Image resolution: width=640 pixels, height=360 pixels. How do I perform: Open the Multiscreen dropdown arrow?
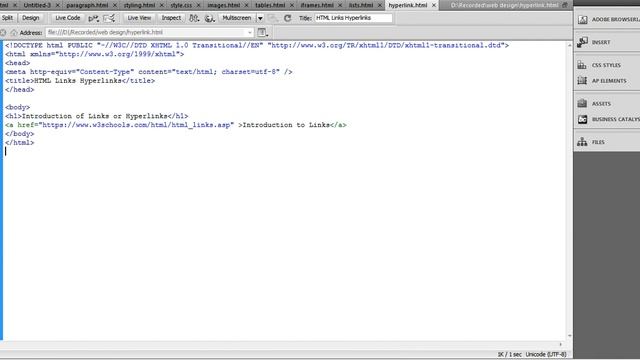(260, 18)
